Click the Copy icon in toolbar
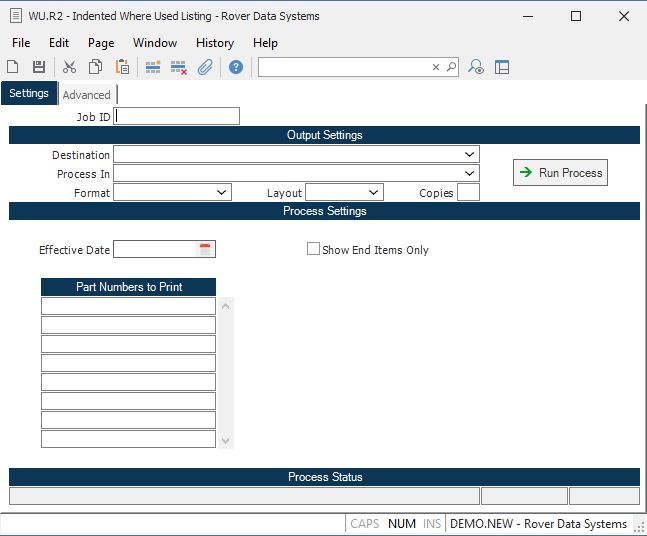 (95, 67)
